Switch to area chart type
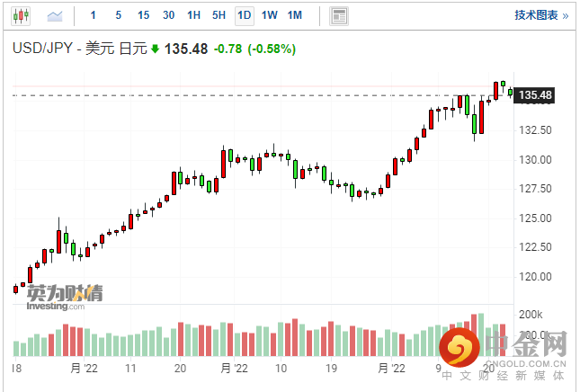This screenshot has height=392, width=580. click(55, 15)
